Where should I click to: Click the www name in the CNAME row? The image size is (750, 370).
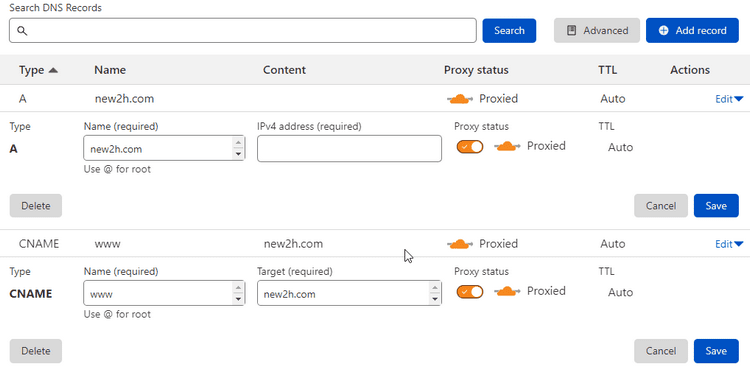108,244
